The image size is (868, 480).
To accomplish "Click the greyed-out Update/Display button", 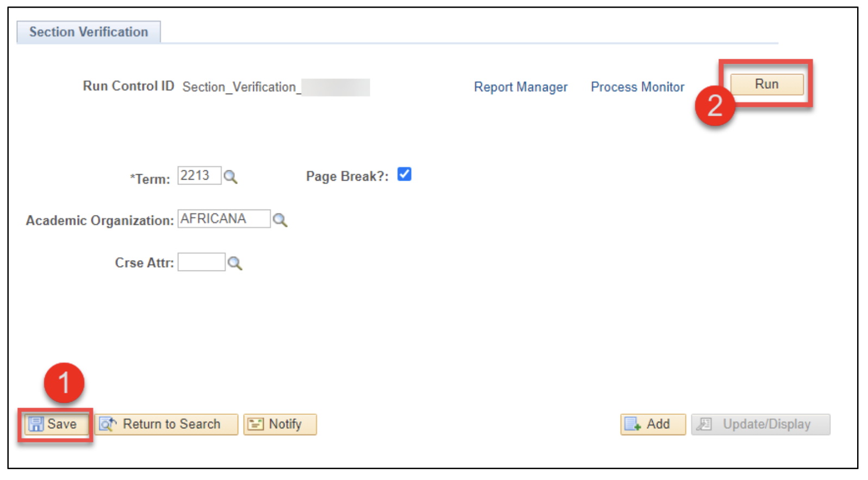I will (x=760, y=424).
